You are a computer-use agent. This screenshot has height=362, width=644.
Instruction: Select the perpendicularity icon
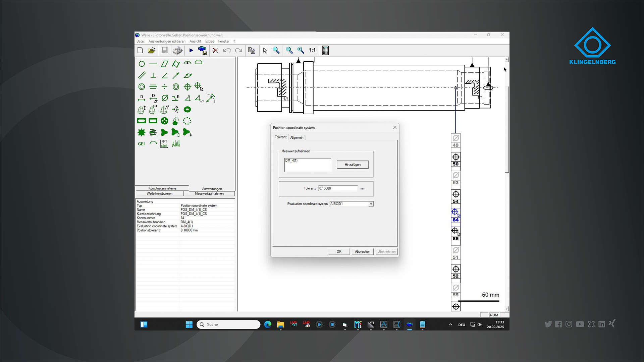point(153,76)
